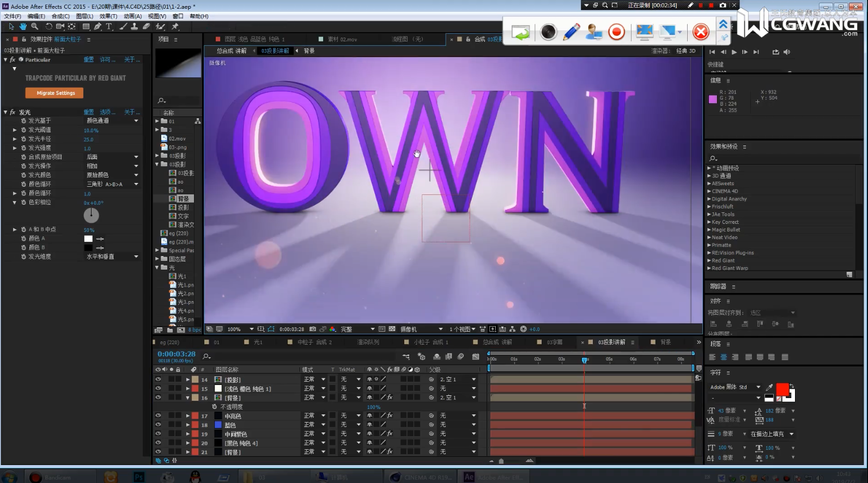
Task: Open the 动画(A) menu
Action: [132, 16]
